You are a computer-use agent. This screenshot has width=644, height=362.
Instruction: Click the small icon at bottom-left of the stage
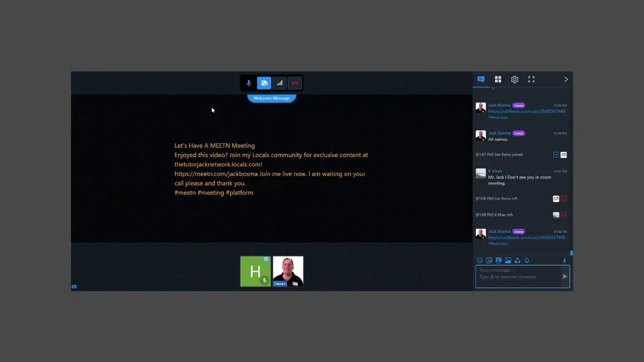pos(74,287)
